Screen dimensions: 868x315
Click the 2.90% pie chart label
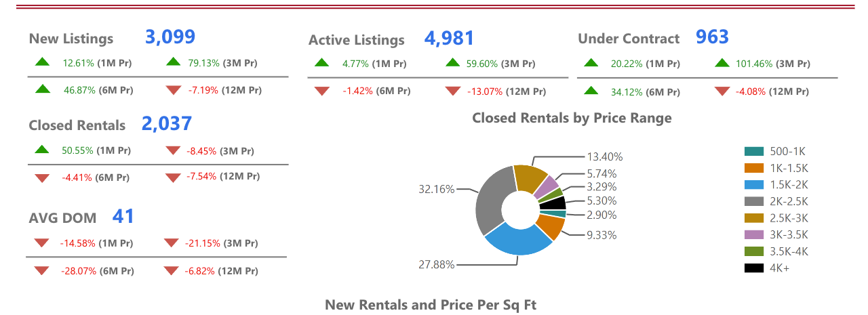(601, 215)
